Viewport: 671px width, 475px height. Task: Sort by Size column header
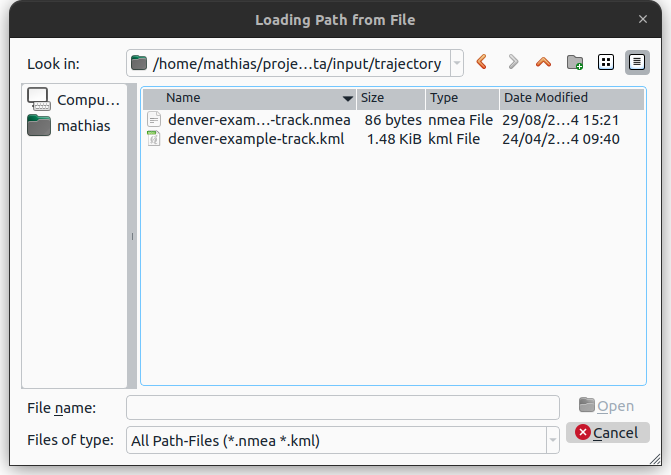pyautogui.click(x=390, y=98)
